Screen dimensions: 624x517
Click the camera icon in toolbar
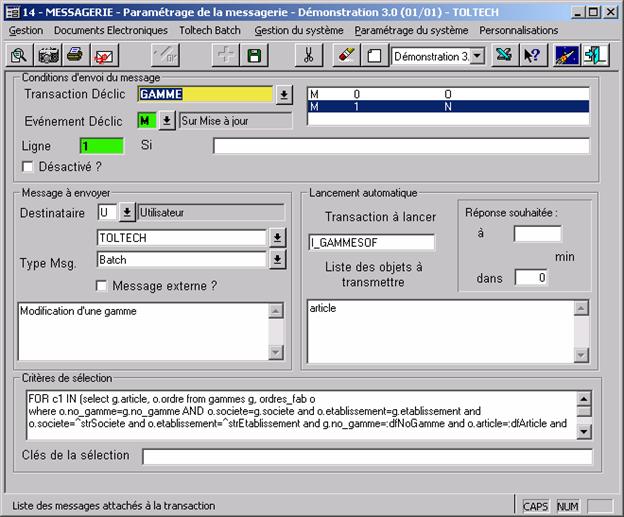click(48, 56)
